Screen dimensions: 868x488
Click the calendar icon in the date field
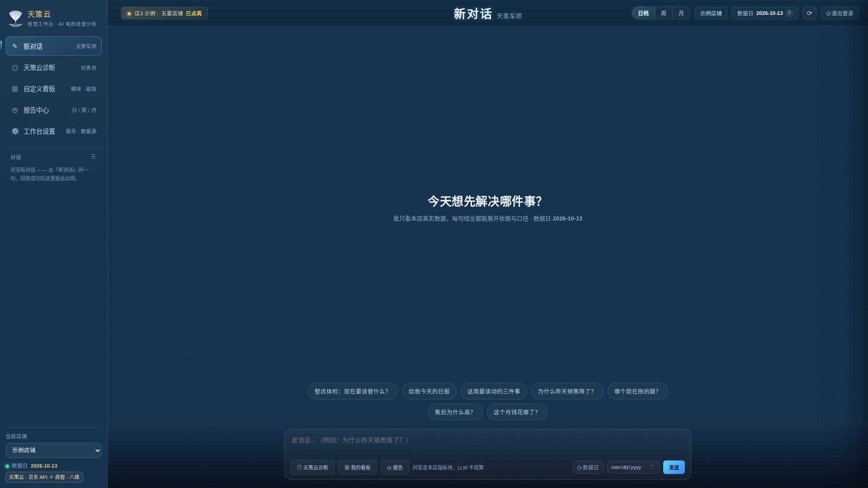click(652, 467)
